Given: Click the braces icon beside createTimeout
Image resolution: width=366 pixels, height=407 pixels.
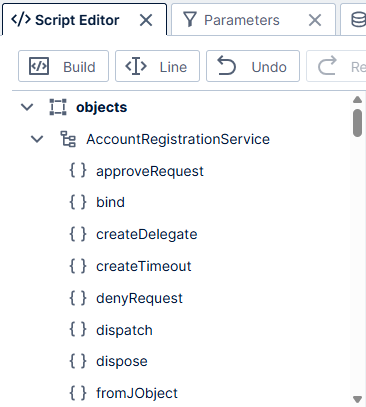Looking at the screenshot, I should tap(78, 266).
